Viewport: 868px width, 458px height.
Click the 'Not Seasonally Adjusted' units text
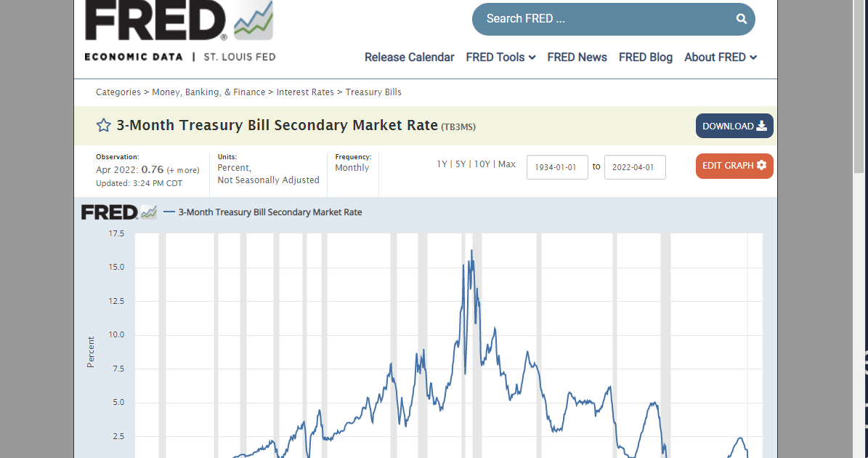(269, 180)
